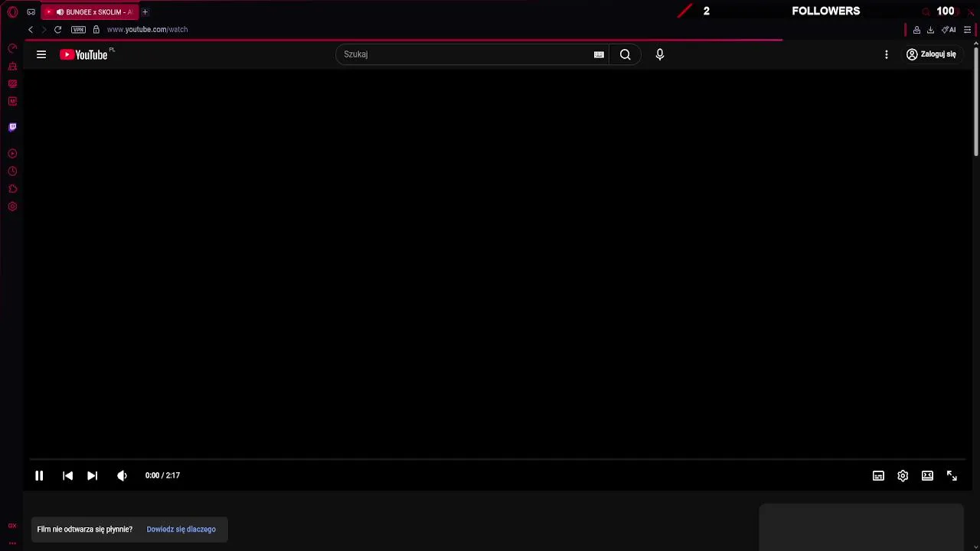This screenshot has width=980, height=551.
Task: Mute the video volume
Action: click(122, 475)
